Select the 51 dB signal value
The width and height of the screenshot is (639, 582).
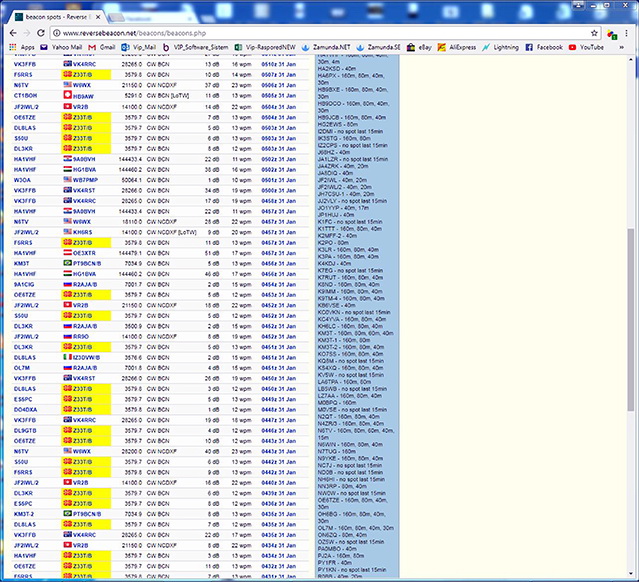coord(212,253)
